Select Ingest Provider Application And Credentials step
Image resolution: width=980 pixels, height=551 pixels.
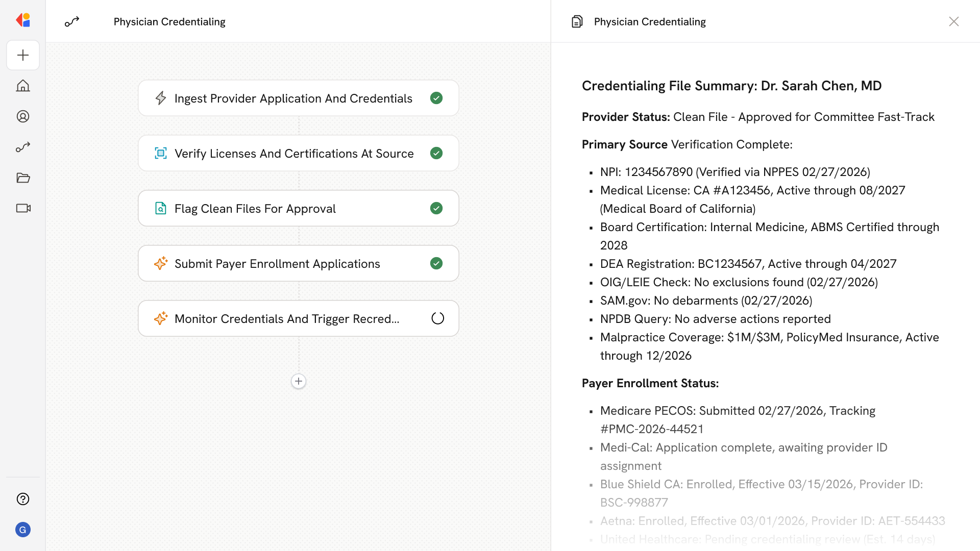click(x=293, y=98)
